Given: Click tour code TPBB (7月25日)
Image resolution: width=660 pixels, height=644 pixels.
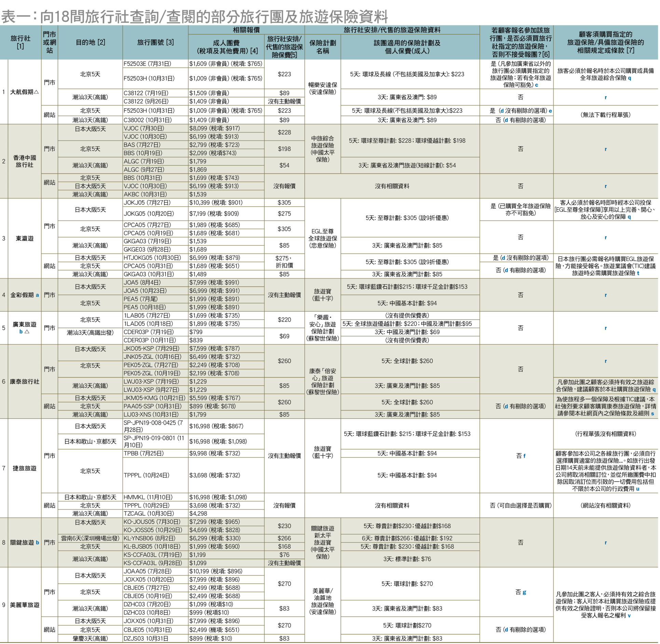Looking at the screenshot, I should pos(143,453).
